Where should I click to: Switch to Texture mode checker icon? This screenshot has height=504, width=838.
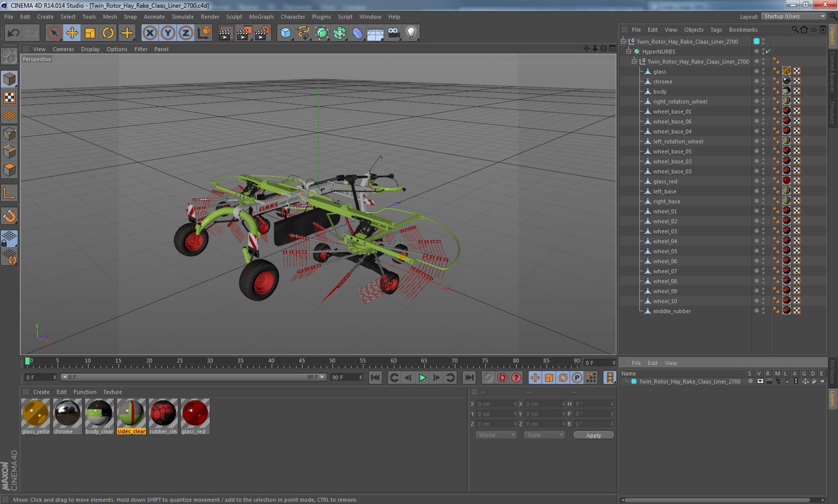click(9, 97)
